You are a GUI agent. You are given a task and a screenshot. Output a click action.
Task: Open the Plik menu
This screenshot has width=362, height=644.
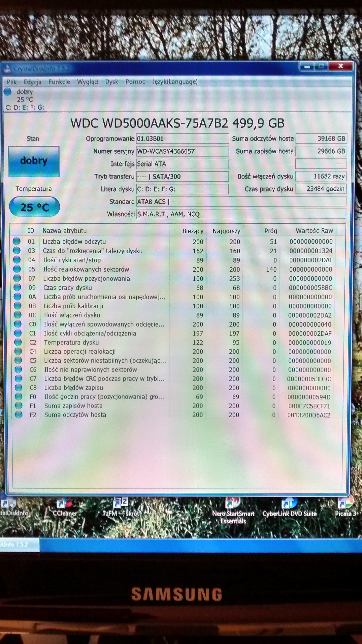[11, 82]
